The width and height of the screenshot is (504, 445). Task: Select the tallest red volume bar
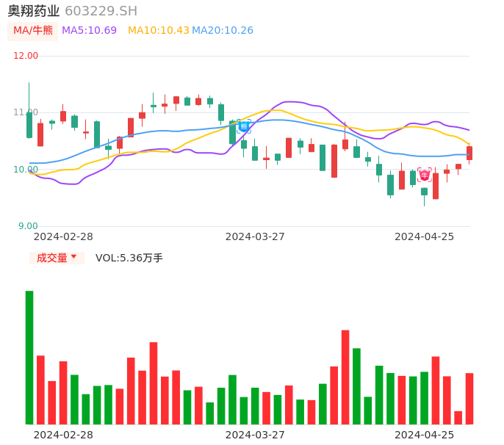coord(345,377)
